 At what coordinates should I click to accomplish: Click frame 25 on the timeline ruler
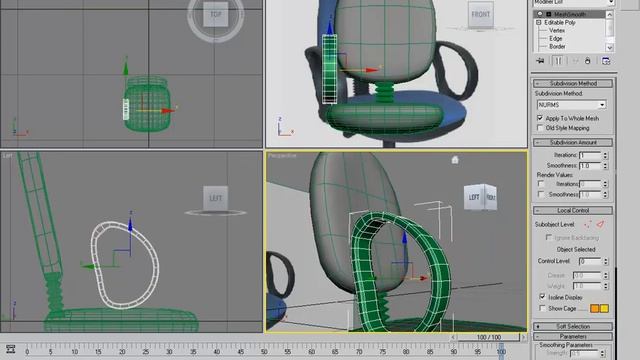[x=146, y=351]
